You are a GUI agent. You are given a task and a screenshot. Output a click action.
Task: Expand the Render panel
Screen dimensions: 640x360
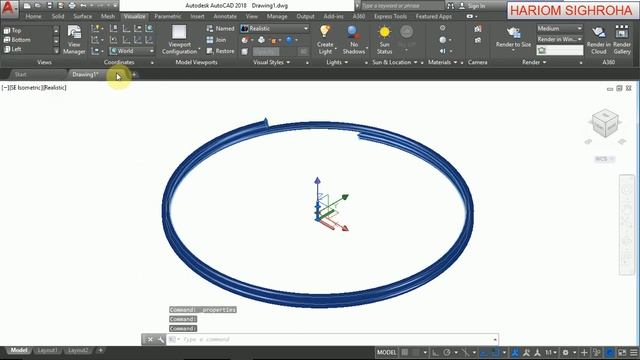coord(534,62)
